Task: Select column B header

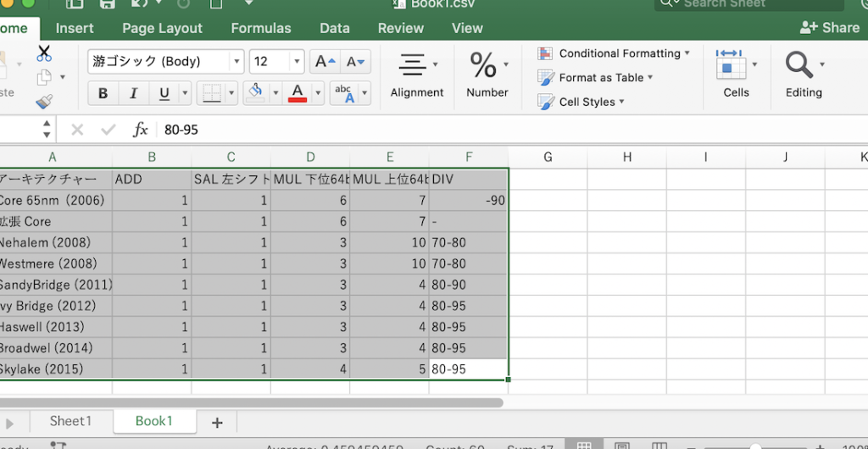Action: 152,157
